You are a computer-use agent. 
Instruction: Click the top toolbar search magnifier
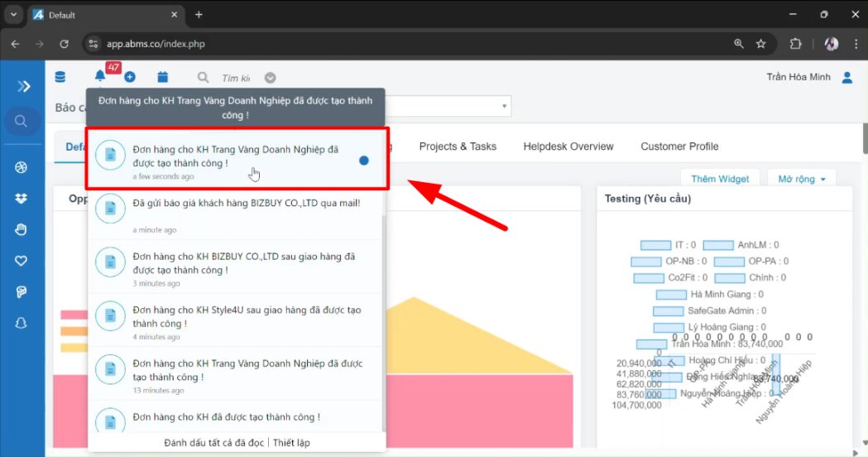click(204, 78)
